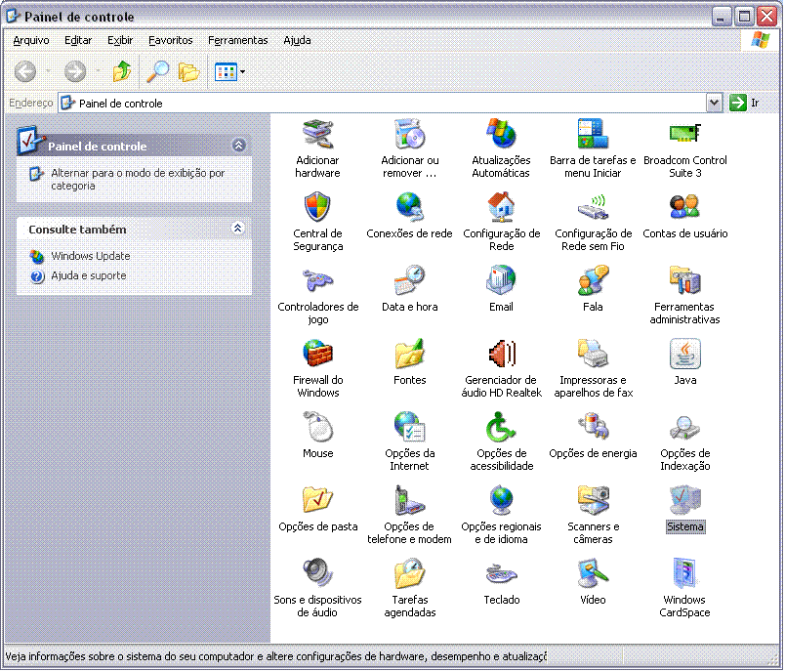Go up one folder level

[122, 71]
